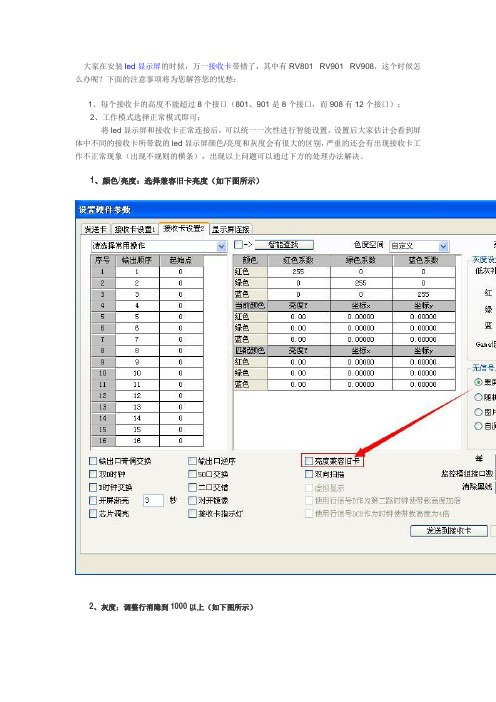The image size is (496, 702).
Task: Click the 当前颜色 header cell
Action: click(x=250, y=305)
